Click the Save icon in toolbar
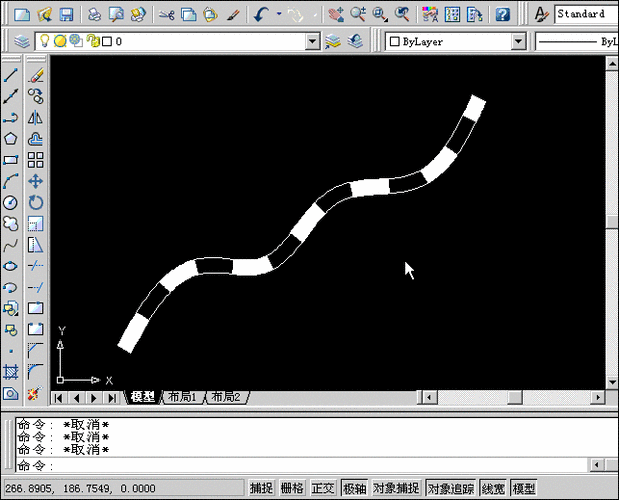This screenshot has width=619, height=500. (66, 15)
